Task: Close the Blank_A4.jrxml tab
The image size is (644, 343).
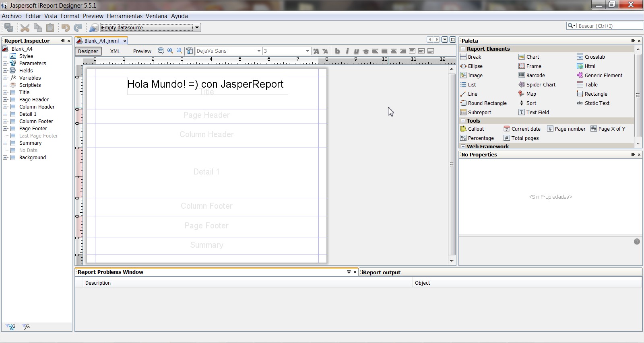Action: click(x=125, y=41)
